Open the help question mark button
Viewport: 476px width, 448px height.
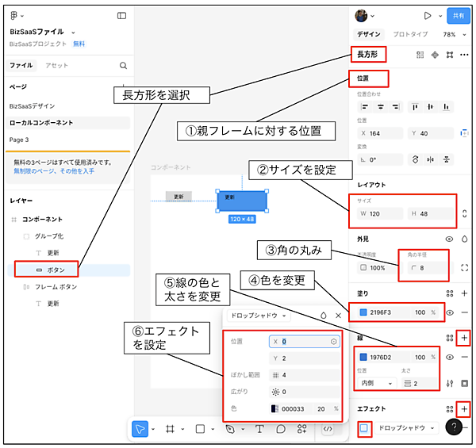[454, 427]
